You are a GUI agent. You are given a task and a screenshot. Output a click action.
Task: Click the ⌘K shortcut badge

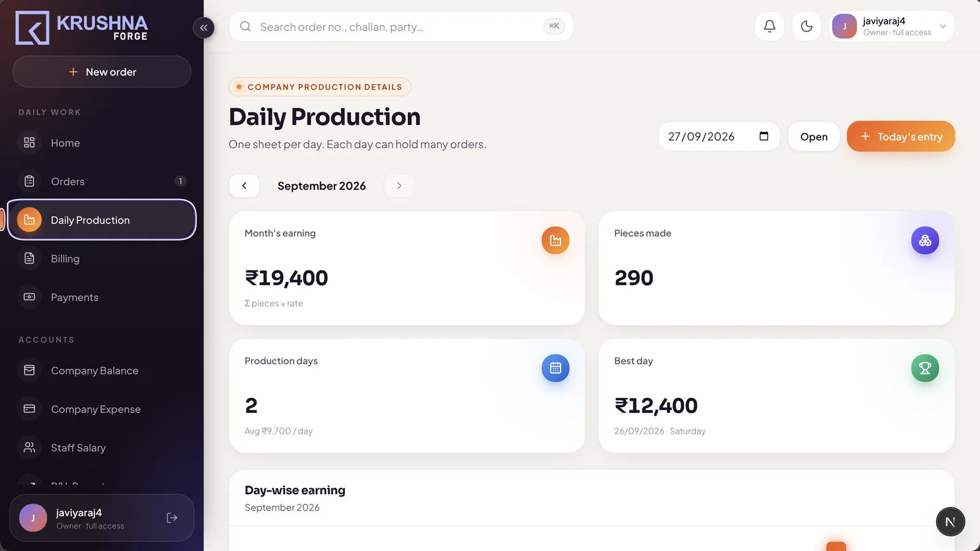(554, 26)
